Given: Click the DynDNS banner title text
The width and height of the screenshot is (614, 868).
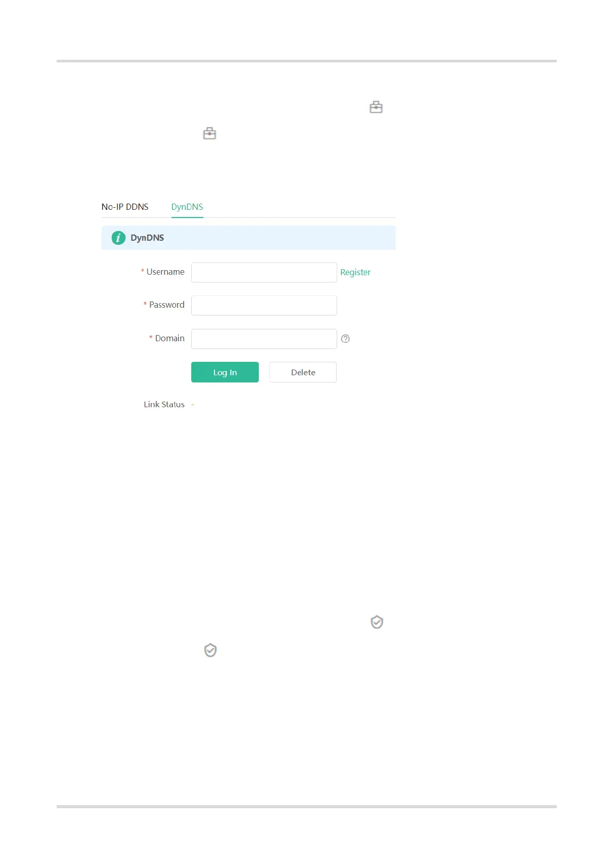Looking at the screenshot, I should coord(147,238).
